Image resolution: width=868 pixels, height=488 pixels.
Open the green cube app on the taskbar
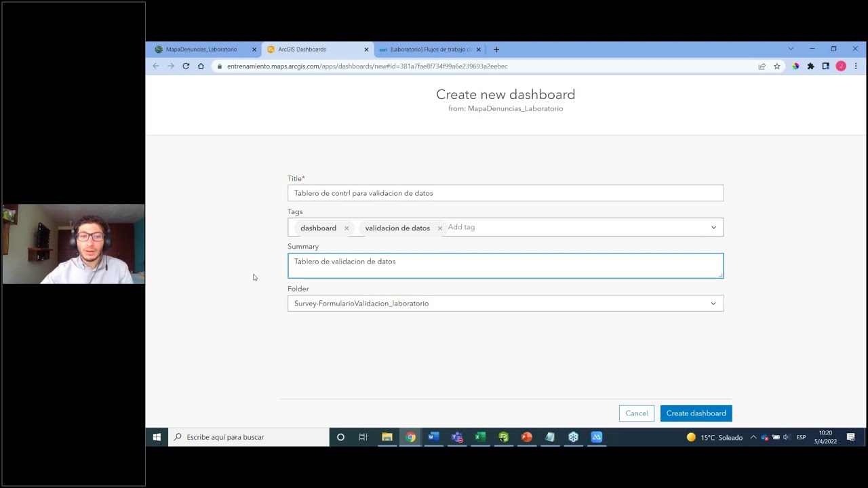pos(503,437)
